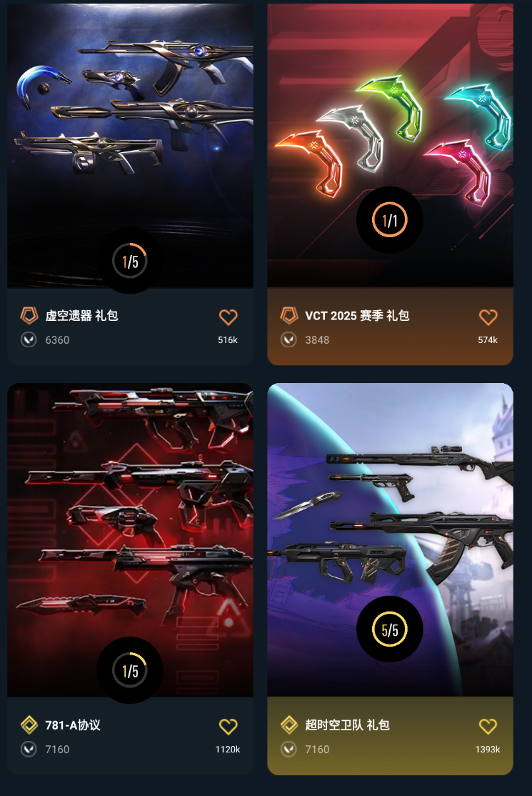Click the orange tier icon beside 虚空遗器 礼包
Viewport: 532px width, 796px height.
[x=29, y=315]
